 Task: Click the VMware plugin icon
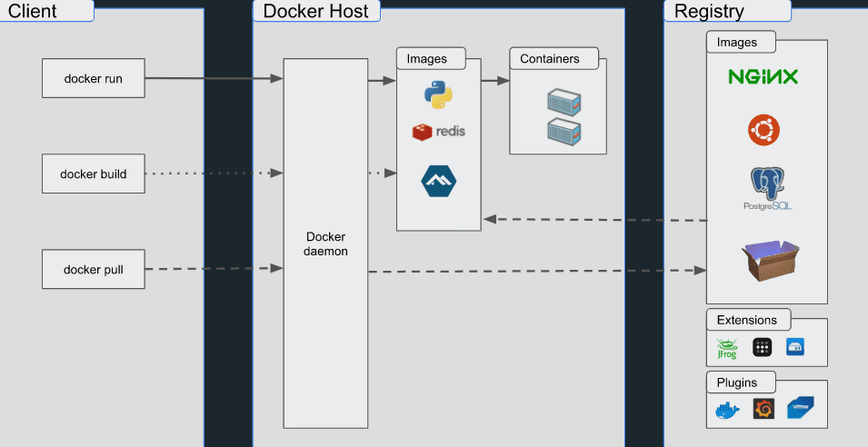tap(800, 407)
